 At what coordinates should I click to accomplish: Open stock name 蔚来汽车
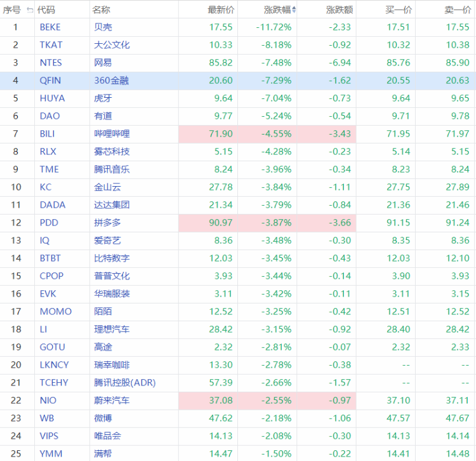(112, 400)
